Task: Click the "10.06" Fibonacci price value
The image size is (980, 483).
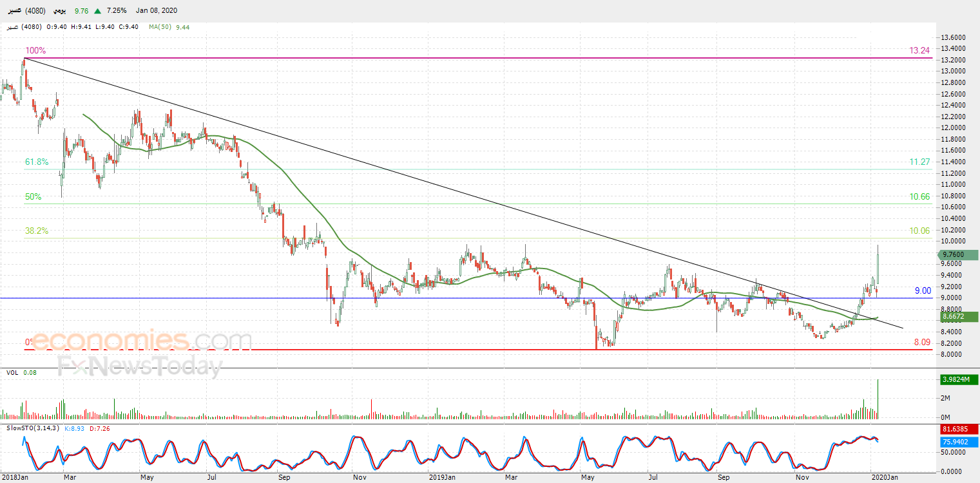Action: click(919, 231)
